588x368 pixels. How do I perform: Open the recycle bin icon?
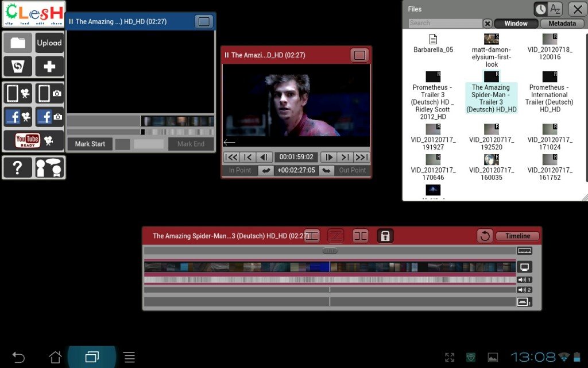point(18,67)
